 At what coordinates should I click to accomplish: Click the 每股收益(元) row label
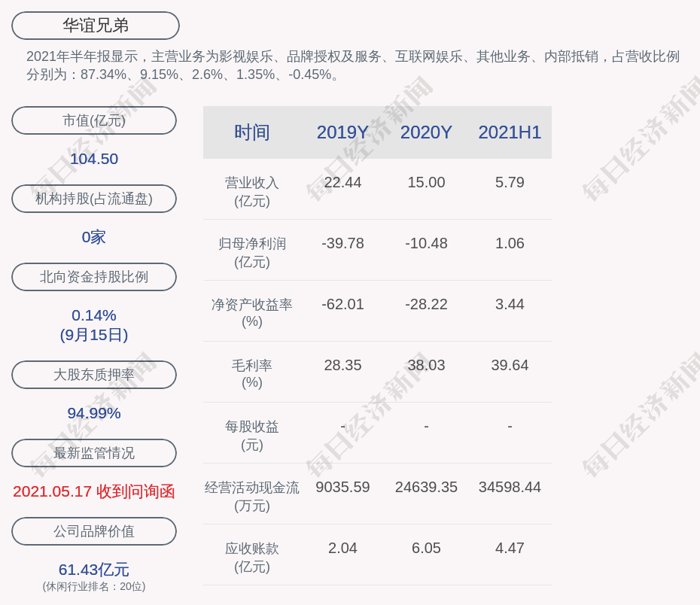click(252, 436)
